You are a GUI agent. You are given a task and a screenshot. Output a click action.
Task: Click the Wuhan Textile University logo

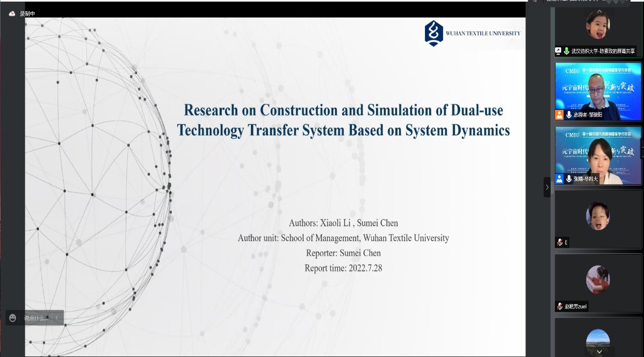434,33
